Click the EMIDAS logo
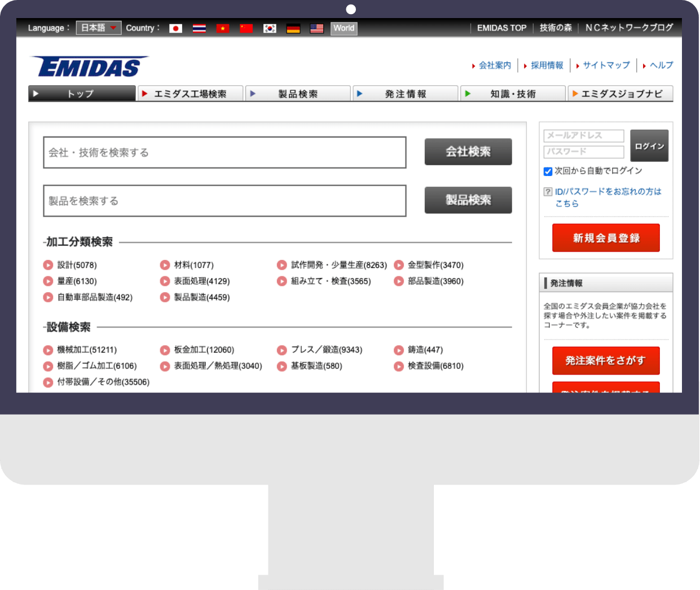 click(90, 67)
